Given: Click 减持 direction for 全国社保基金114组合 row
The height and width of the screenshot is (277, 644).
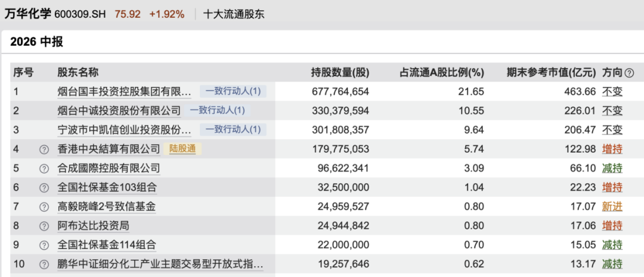Looking at the screenshot, I should click(x=612, y=245).
